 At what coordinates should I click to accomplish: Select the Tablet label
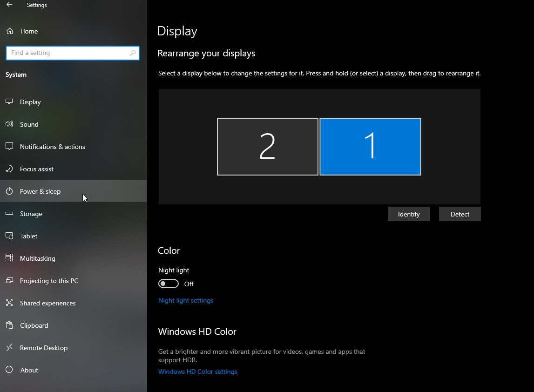[28, 236]
